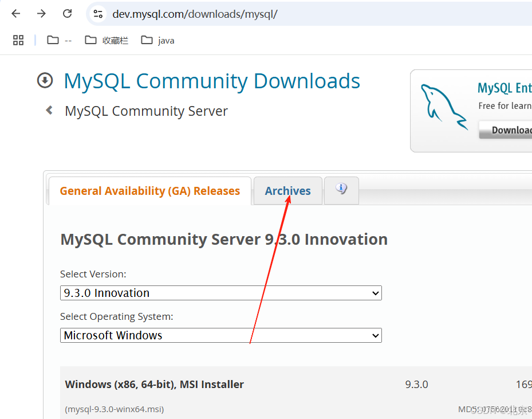This screenshot has height=419, width=532.
Task: Open the information bubble tab icon
Action: tap(341, 188)
